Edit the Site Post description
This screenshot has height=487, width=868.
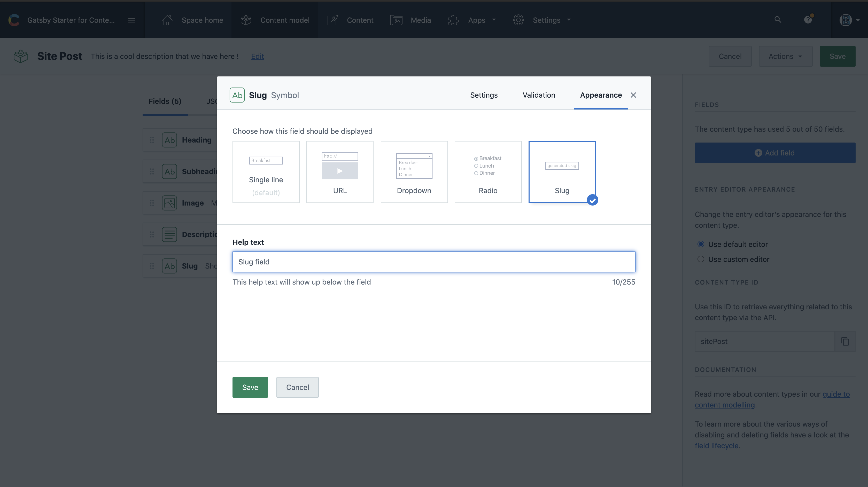258,56
